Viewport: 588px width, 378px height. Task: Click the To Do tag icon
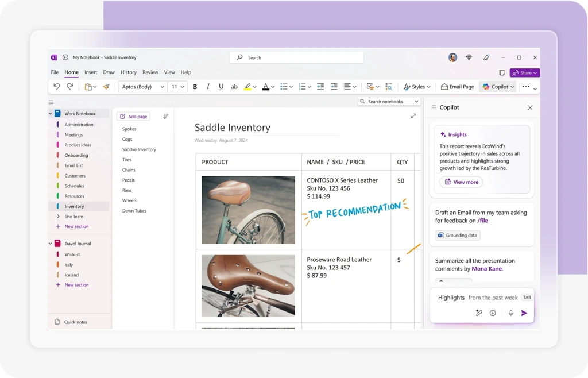(370, 87)
